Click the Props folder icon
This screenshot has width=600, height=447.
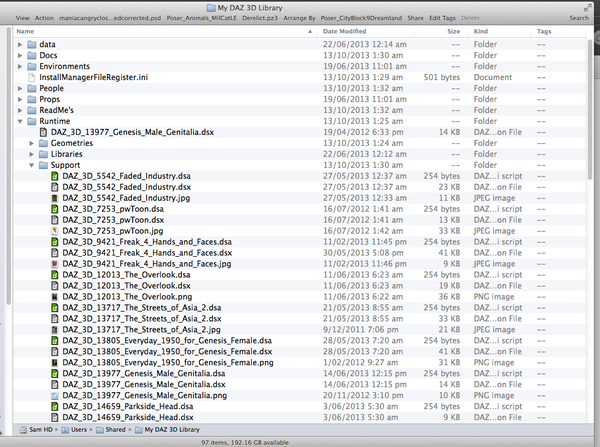(x=32, y=100)
